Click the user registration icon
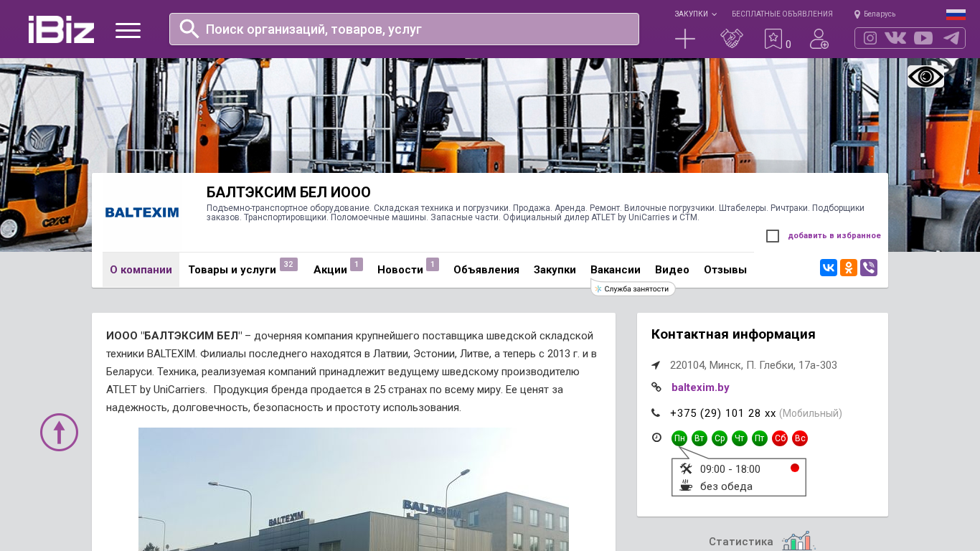Image resolution: width=980 pixels, height=551 pixels. click(x=819, y=39)
